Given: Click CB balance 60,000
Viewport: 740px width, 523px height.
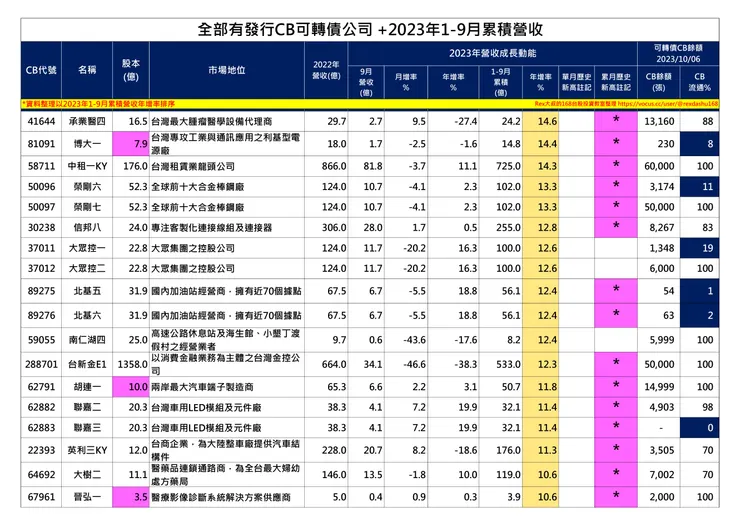Looking at the screenshot, I should pyautogui.click(x=659, y=166).
